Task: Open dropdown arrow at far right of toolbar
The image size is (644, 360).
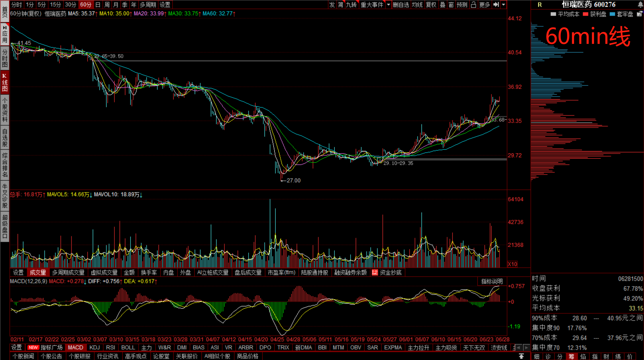Action: click(504, 4)
